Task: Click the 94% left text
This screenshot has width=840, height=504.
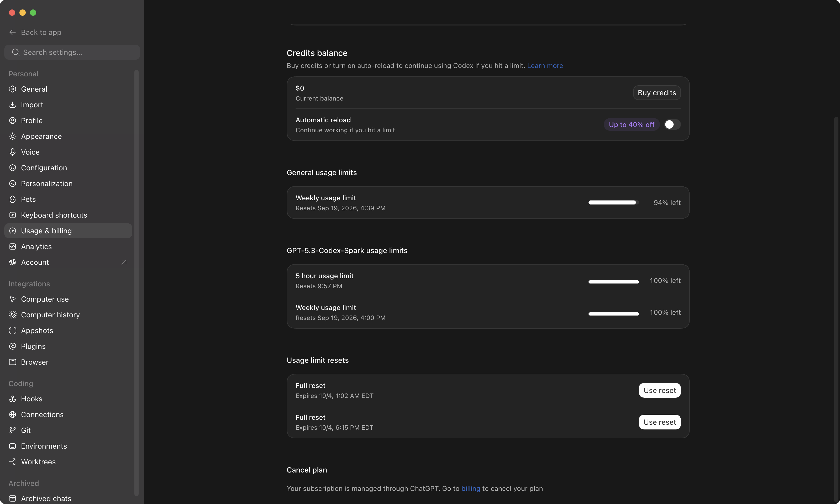Action: (667, 202)
